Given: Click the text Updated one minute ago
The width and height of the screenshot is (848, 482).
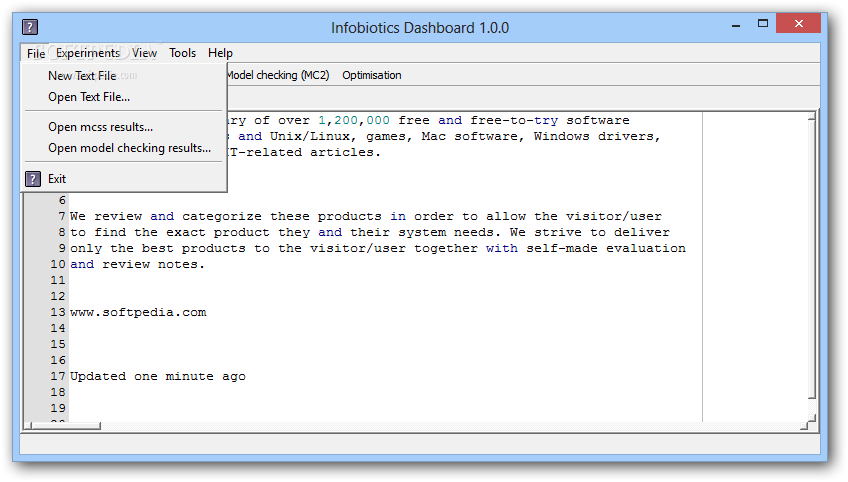Looking at the screenshot, I should click(158, 377).
